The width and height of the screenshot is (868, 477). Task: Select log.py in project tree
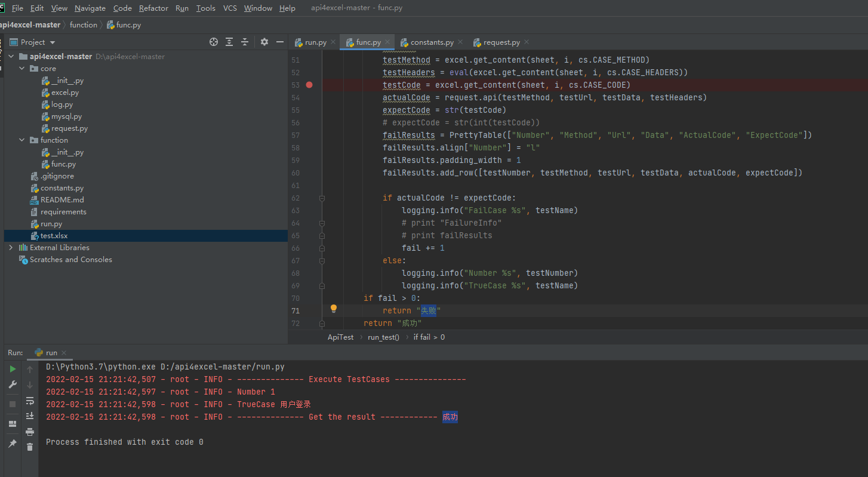62,104
